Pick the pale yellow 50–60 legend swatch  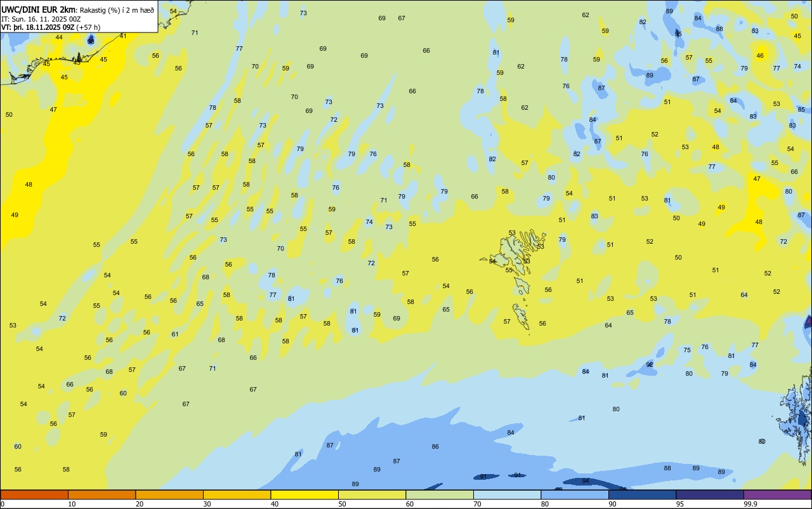coord(372,494)
